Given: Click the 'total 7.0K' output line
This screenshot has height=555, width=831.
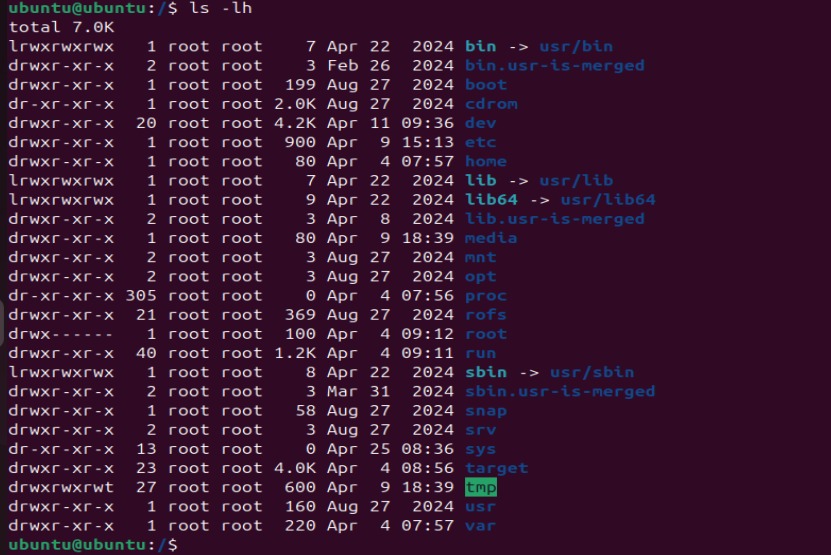Looking at the screenshot, I should 61,27.
